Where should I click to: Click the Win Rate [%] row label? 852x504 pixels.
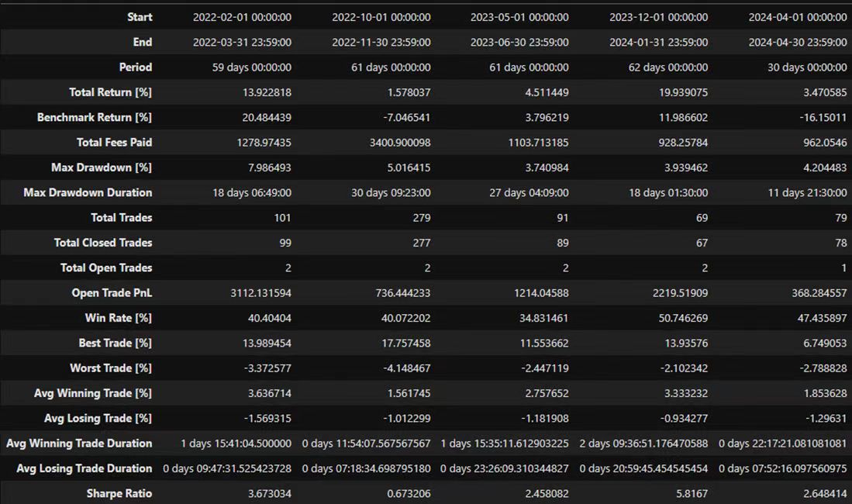pyautogui.click(x=118, y=318)
